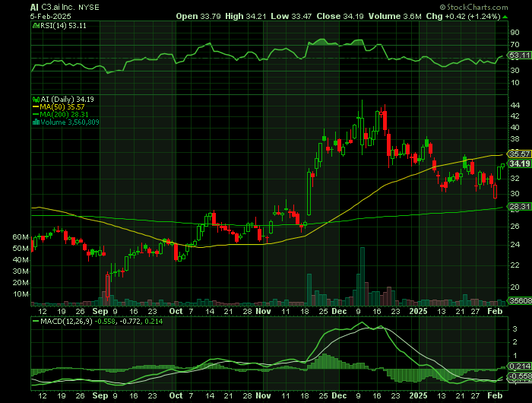Click the 38 label on price axis
Viewport: 532px width, 403px height.
[x=515, y=139]
